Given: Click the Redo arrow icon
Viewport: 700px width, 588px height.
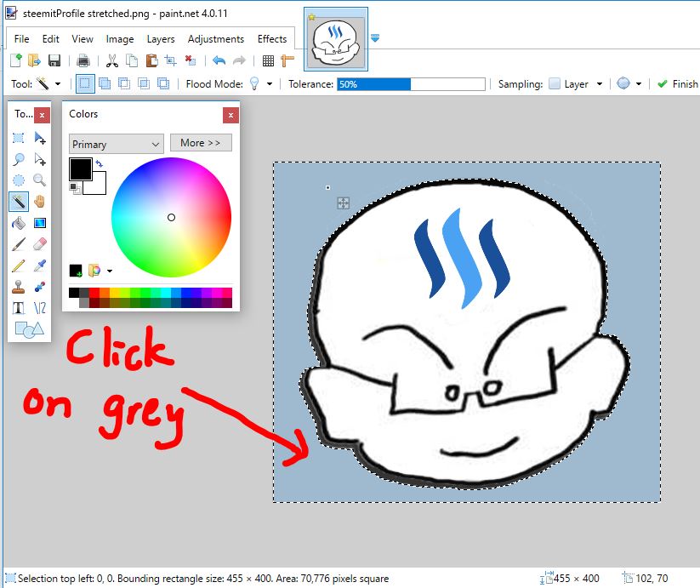Looking at the screenshot, I should (x=239, y=60).
